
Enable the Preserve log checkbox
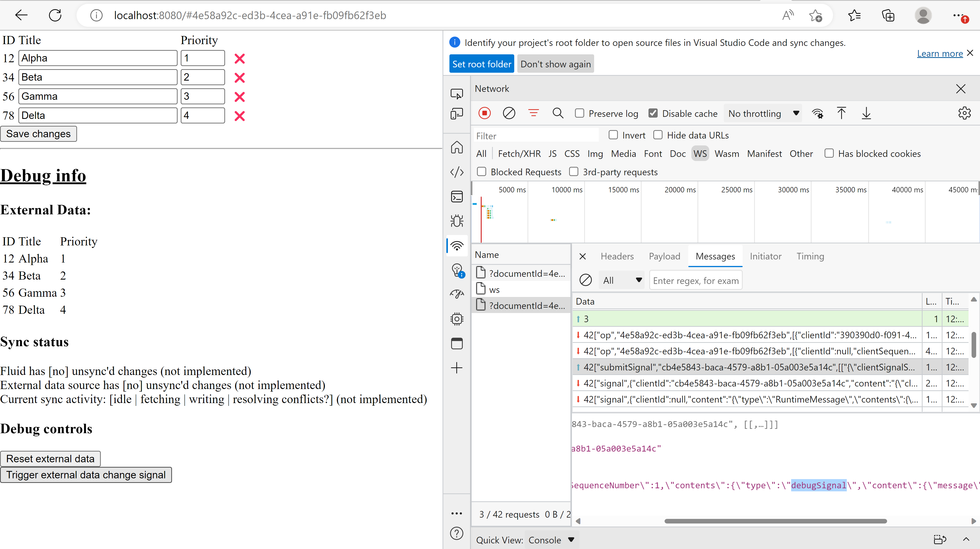(x=580, y=113)
